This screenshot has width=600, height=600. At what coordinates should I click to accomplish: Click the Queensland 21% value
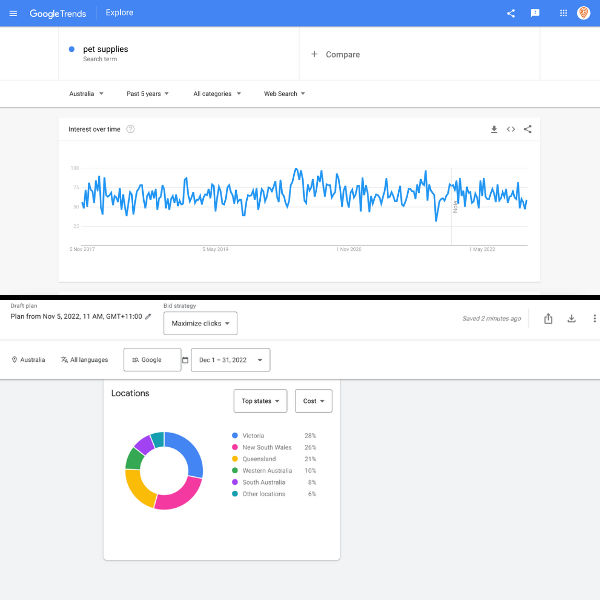tap(310, 459)
